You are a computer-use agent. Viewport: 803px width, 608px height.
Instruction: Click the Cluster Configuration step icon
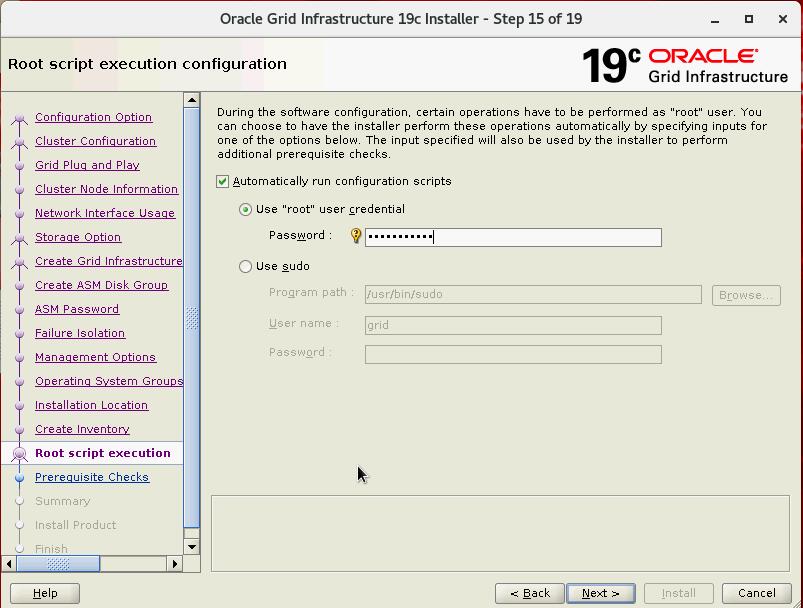coord(18,142)
